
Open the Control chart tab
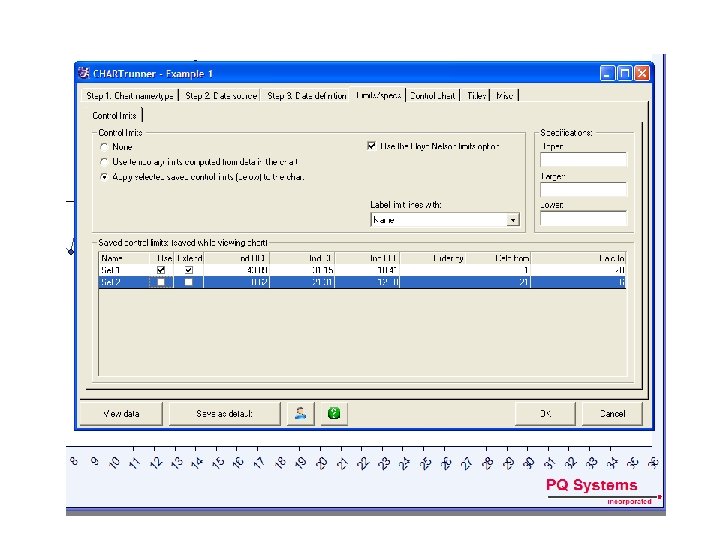(433, 96)
